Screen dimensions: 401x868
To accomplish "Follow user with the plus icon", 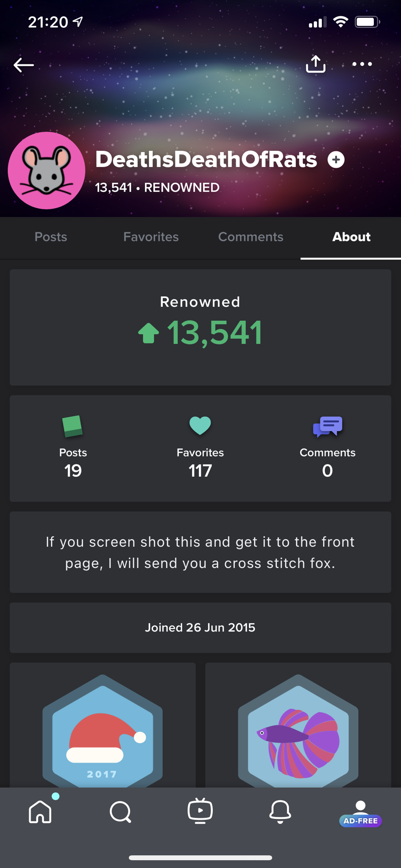I will click(336, 160).
